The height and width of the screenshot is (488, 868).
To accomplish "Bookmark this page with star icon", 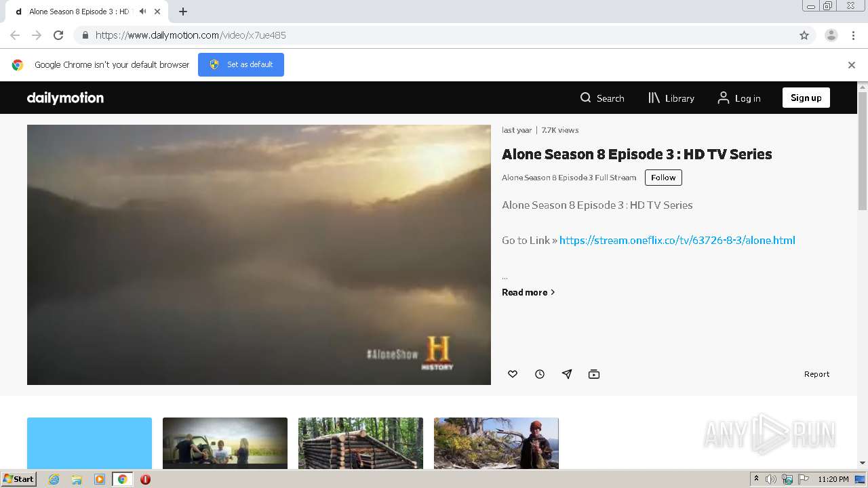I will pos(804,35).
